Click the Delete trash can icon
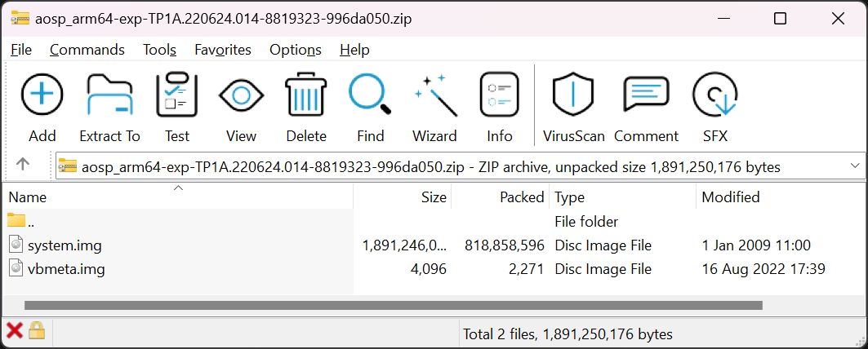Screen dimensions: 868x349 click(306, 96)
